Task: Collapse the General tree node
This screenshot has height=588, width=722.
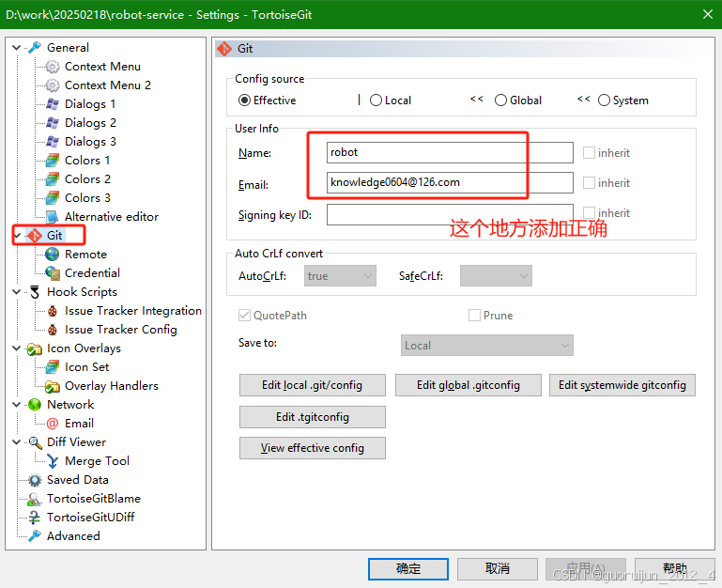Action: pos(17,48)
